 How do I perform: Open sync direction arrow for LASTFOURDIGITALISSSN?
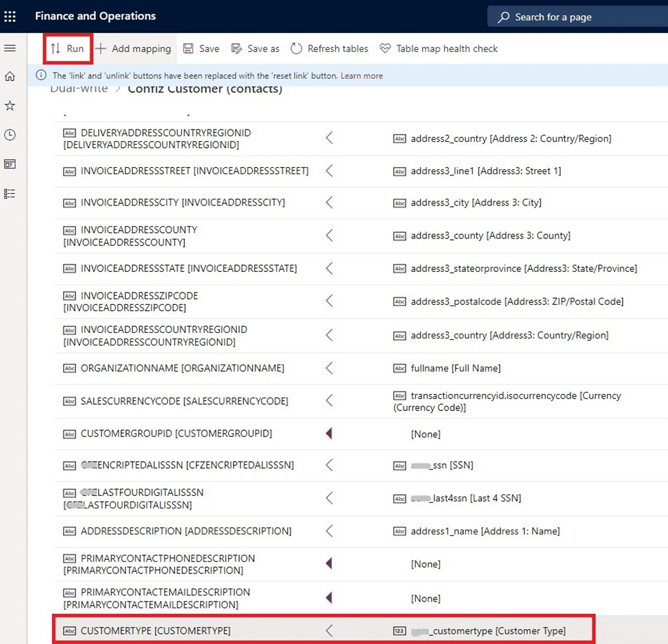click(329, 498)
